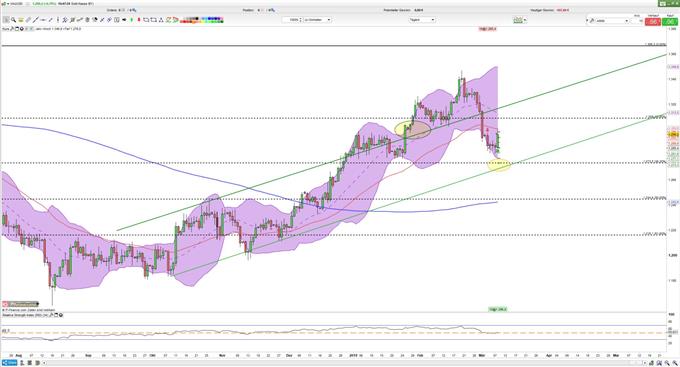680x367 pixels.
Task: Open the Täglich timeframe dropdown
Action: [x=422, y=20]
